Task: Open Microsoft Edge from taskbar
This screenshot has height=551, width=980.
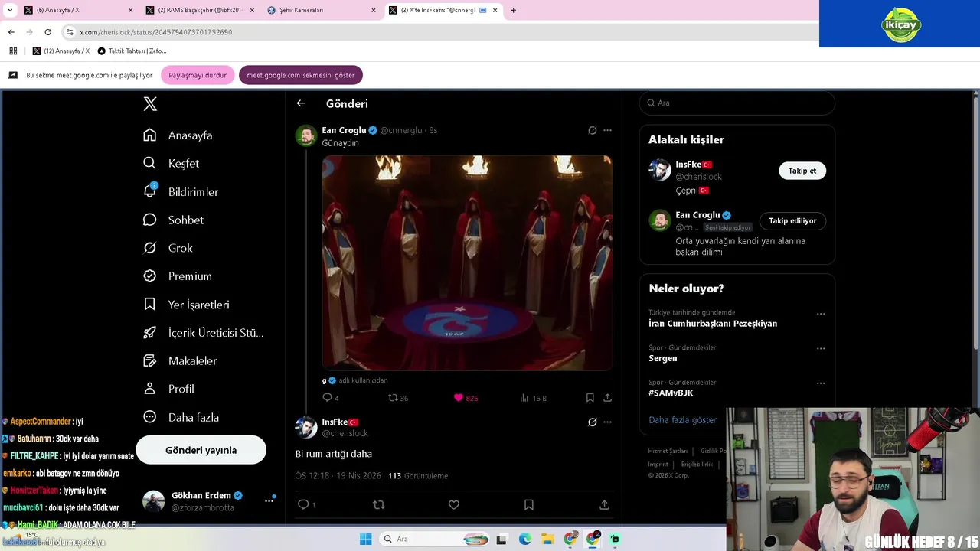Action: click(524, 539)
